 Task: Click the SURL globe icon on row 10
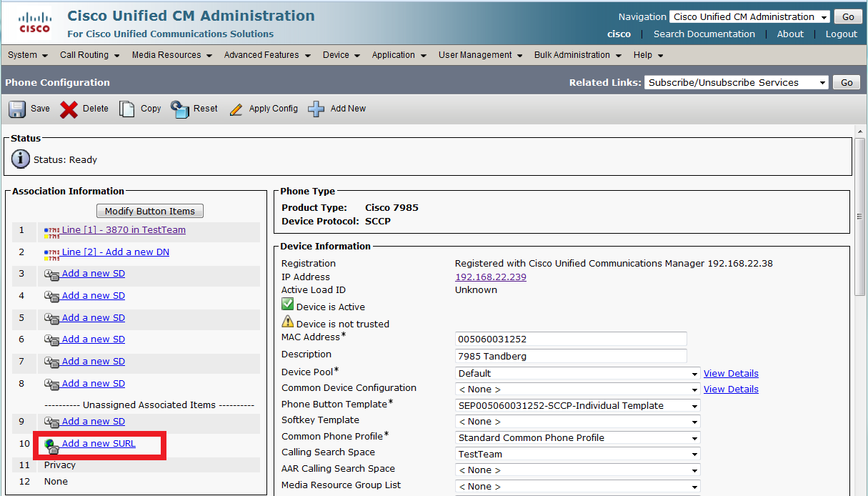(51, 446)
